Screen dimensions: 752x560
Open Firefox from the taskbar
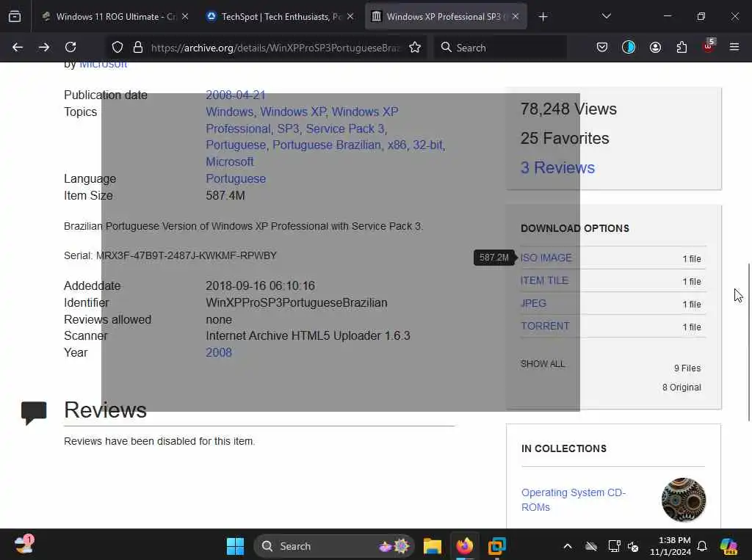[x=464, y=546]
